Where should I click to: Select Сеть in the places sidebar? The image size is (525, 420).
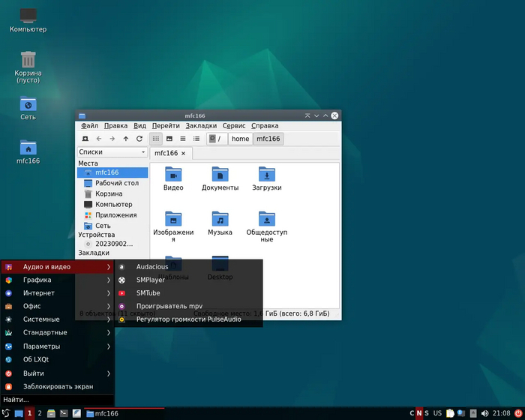coord(112,226)
